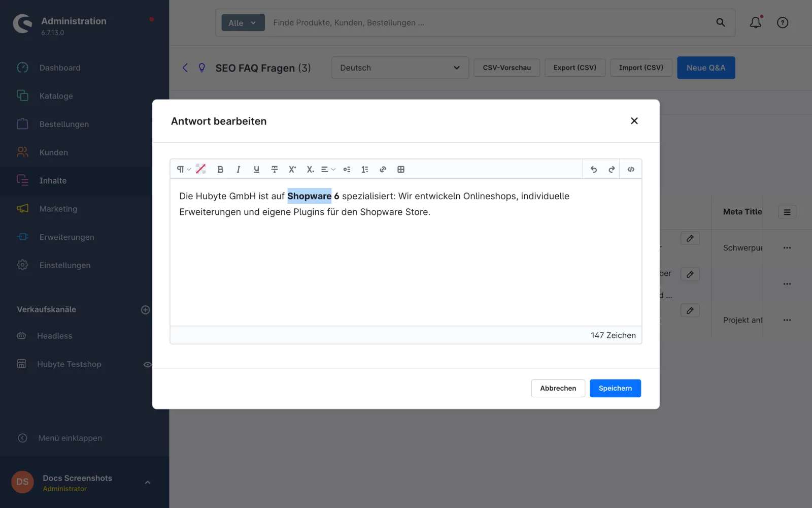The image size is (812, 508).
Task: Apply superscript formatting
Action: (x=292, y=169)
